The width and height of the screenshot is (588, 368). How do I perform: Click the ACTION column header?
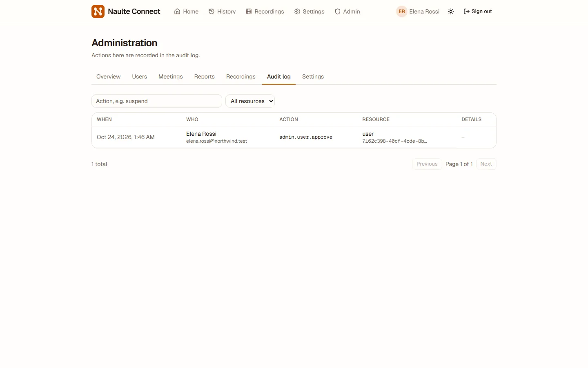pyautogui.click(x=289, y=119)
